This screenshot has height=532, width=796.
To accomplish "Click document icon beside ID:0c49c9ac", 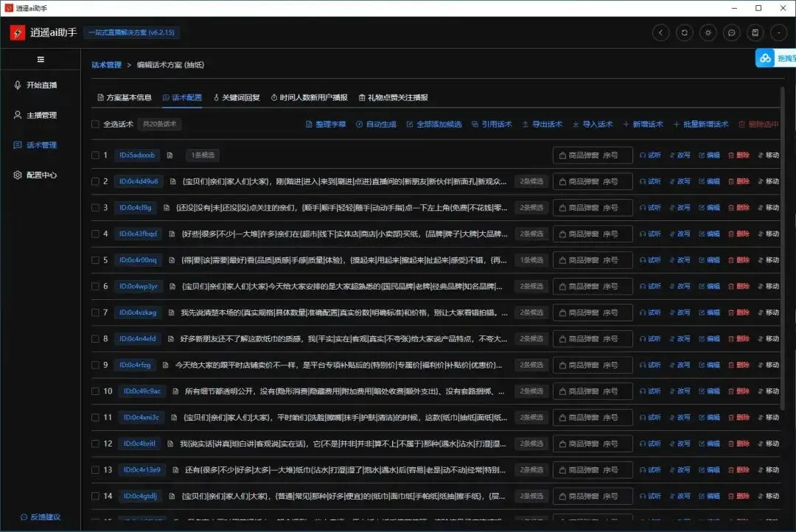I will click(175, 391).
